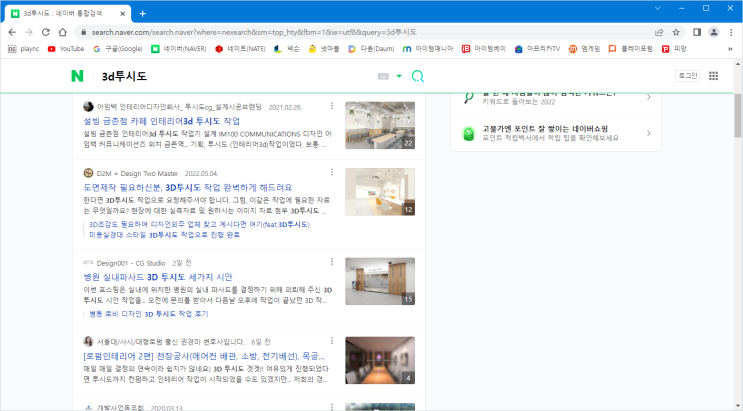Open the 네이버(NAVER) bookmark

179,48
